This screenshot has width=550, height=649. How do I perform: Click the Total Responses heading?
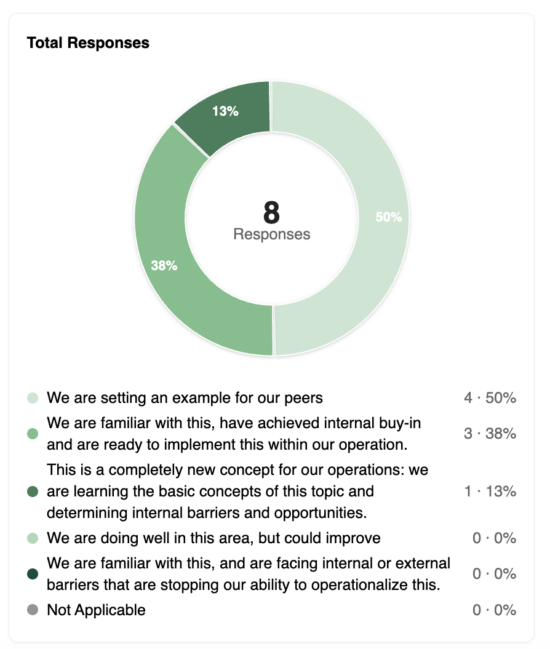[88, 43]
